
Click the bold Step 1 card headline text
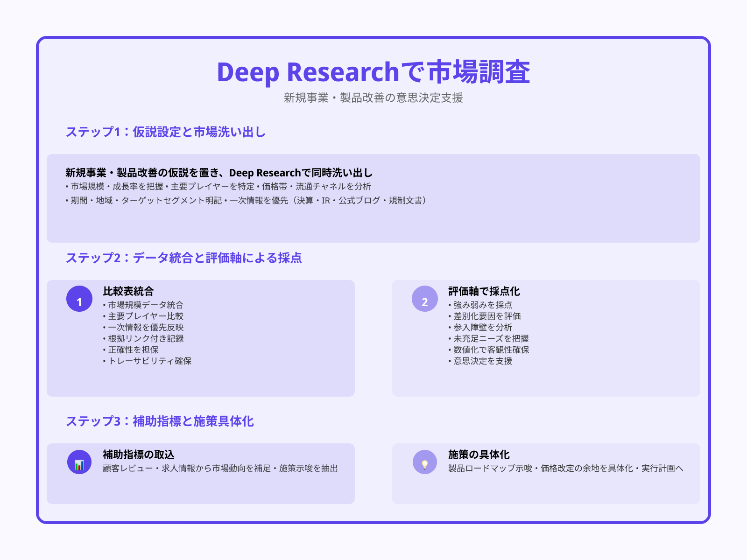[219, 173]
